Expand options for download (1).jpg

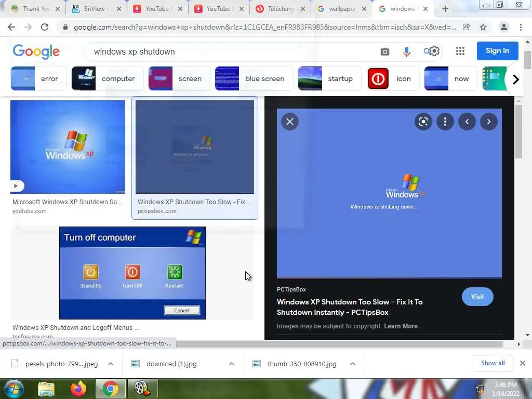point(232,364)
